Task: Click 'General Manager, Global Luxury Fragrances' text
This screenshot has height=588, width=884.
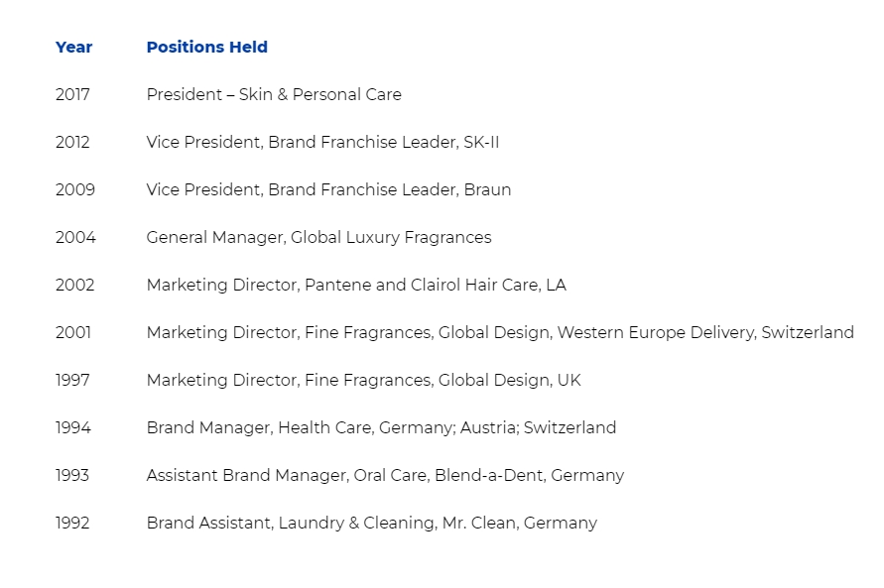Action: click(x=319, y=238)
